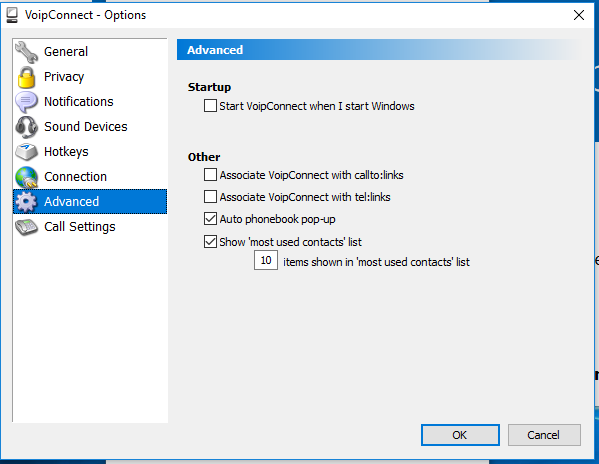Check Associate VoipConnect with tel:links
The image size is (599, 464).
(x=210, y=197)
